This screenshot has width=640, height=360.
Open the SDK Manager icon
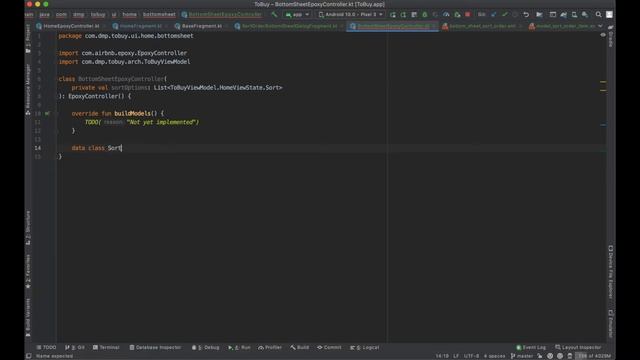[585, 15]
